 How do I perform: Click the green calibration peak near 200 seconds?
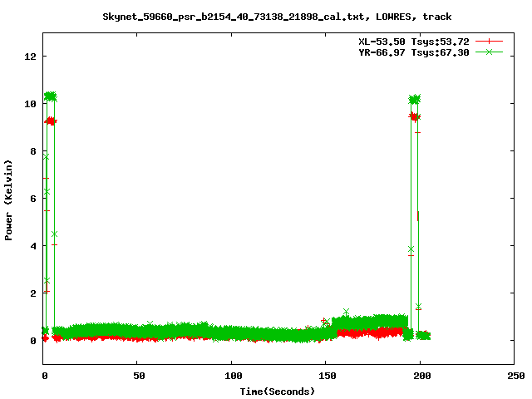pos(414,99)
